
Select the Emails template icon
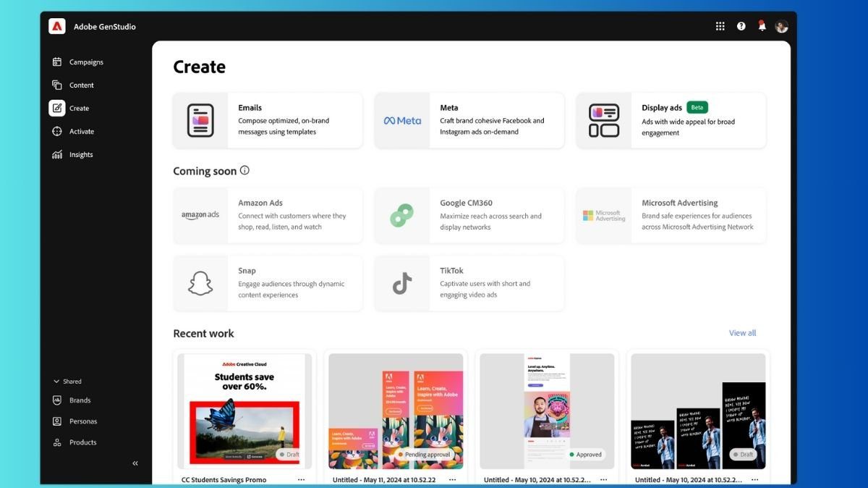(200, 120)
